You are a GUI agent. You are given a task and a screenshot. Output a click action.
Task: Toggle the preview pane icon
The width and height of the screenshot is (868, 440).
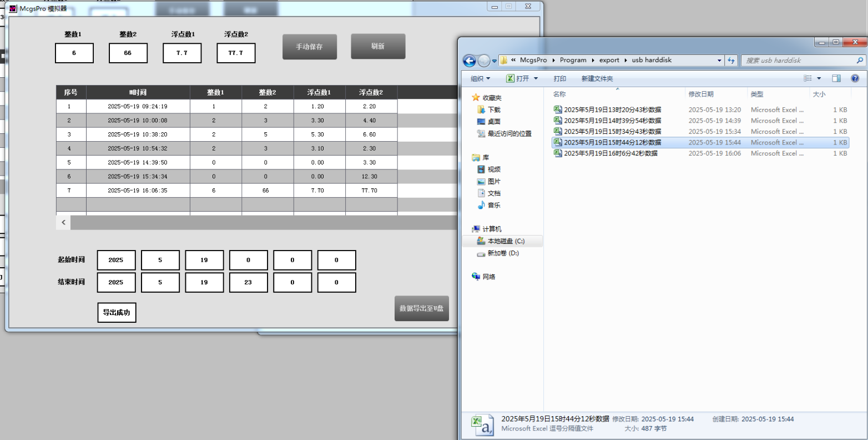coord(836,78)
